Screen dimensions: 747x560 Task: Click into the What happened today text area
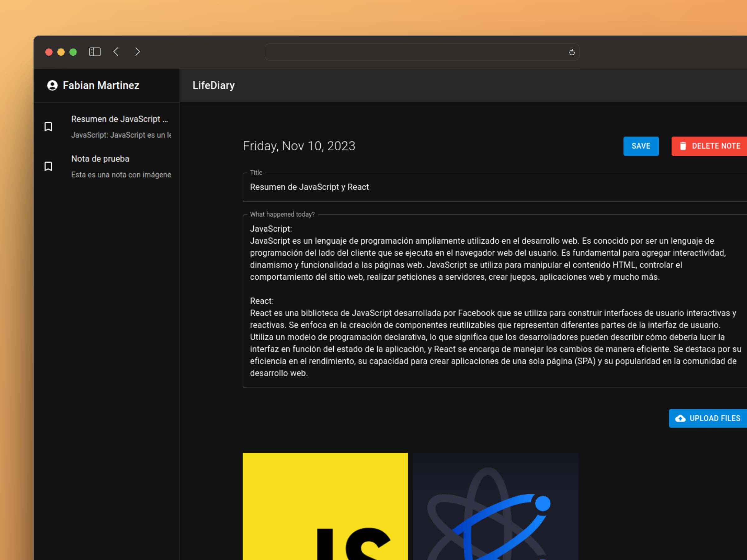[x=495, y=301]
